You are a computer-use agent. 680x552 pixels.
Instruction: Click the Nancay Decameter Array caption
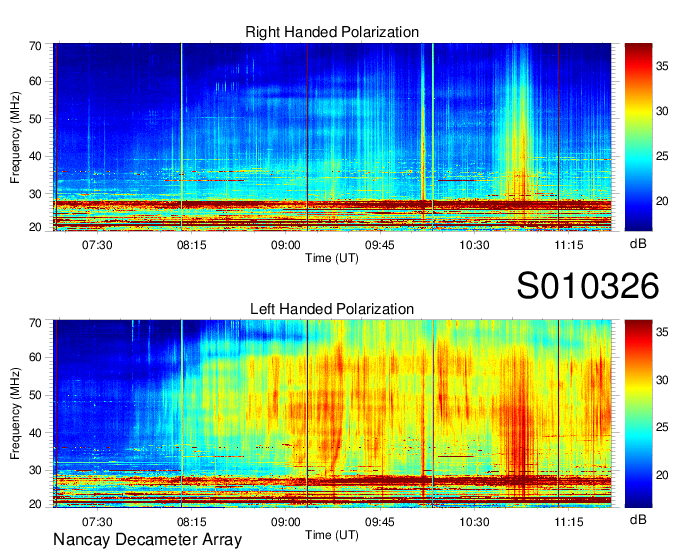click(147, 539)
